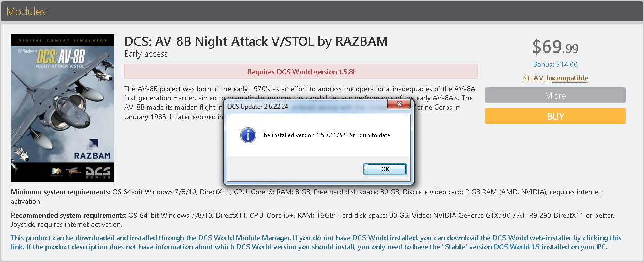
Task: Click the Bonus: $14.00 text
Action: tap(555, 64)
